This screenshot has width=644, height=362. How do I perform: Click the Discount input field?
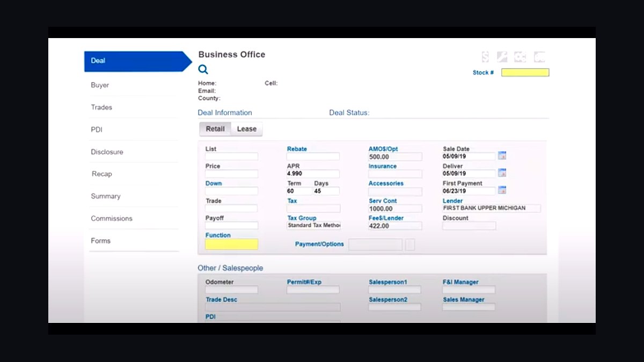click(x=469, y=226)
